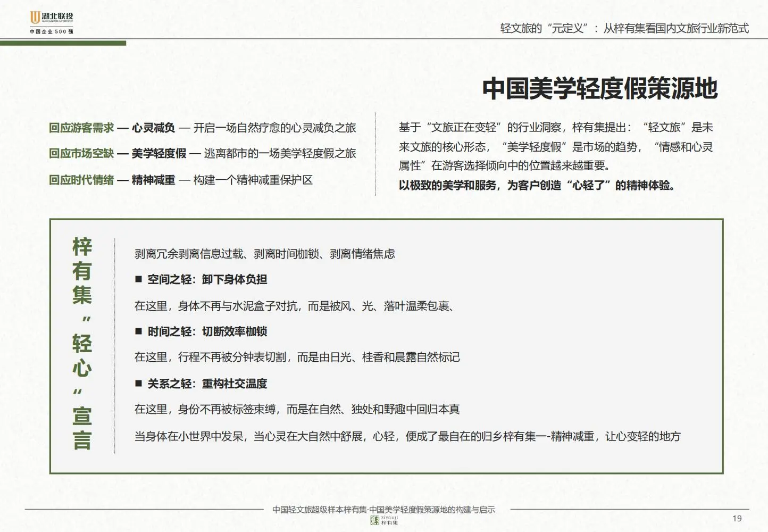The image size is (768, 532).
Task: Click the paragraph starting 基于"文旅正在变轻"
Action: [556, 146]
